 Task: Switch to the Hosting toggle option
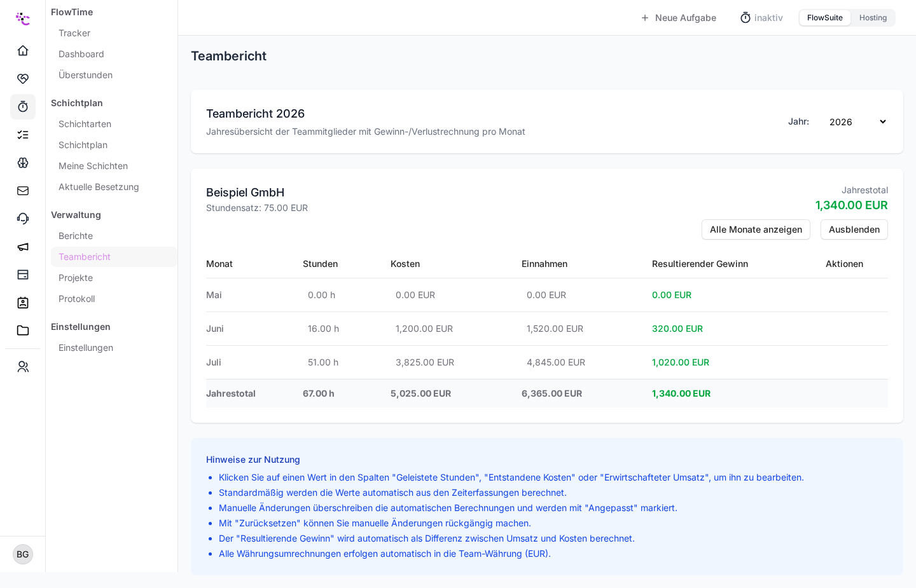[x=873, y=18]
